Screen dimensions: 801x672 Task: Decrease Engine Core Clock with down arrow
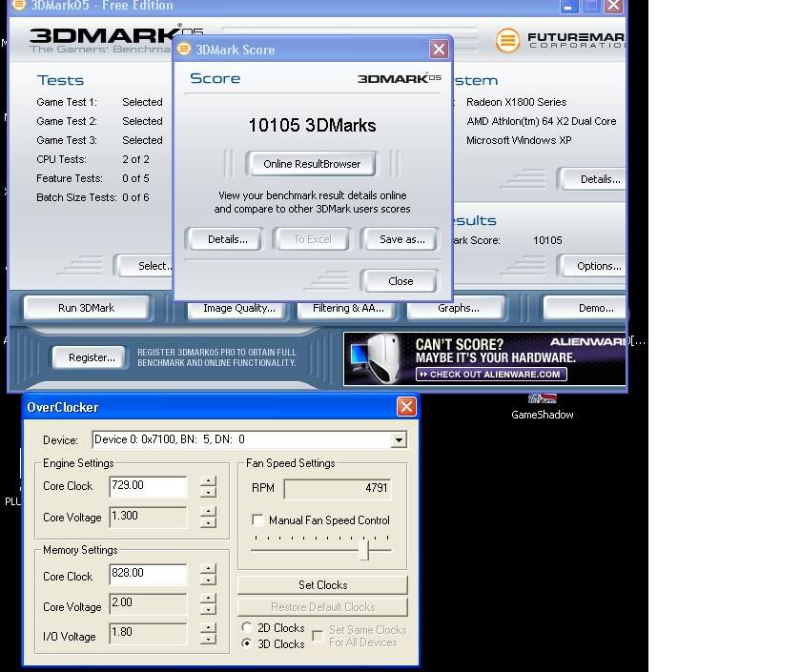pyautogui.click(x=208, y=492)
